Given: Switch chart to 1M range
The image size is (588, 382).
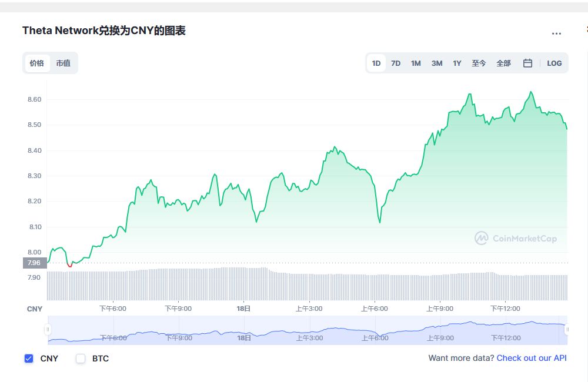Looking at the screenshot, I should [x=416, y=63].
